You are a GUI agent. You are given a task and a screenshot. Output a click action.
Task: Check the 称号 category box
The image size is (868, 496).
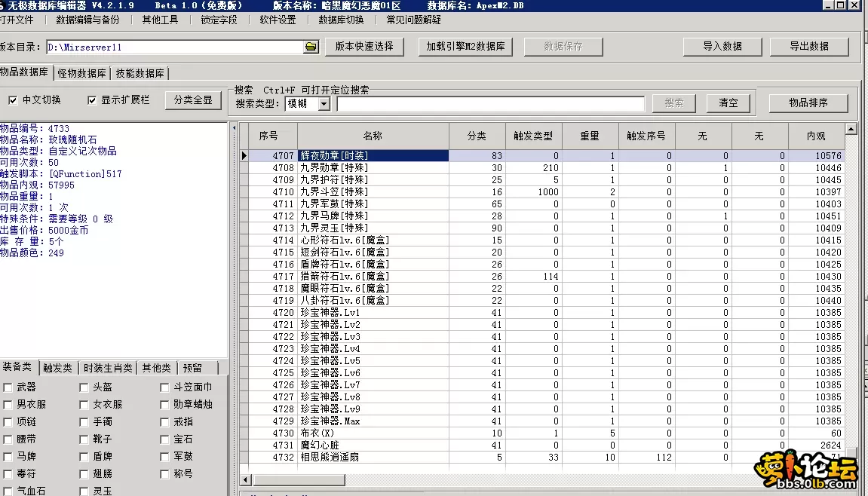click(164, 474)
